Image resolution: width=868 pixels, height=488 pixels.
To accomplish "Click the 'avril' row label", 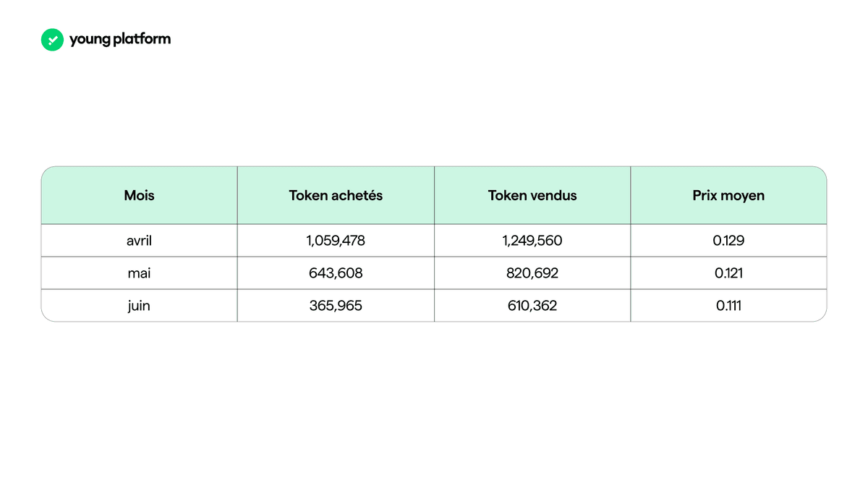I will 139,241.
